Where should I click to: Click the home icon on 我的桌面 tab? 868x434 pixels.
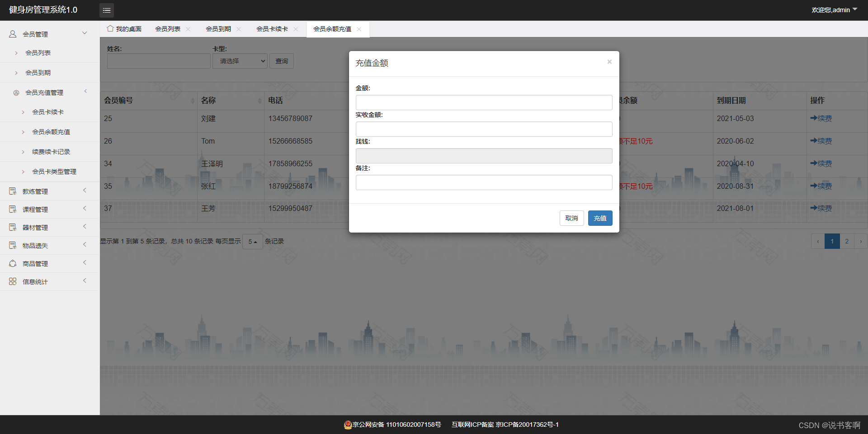pyautogui.click(x=110, y=28)
